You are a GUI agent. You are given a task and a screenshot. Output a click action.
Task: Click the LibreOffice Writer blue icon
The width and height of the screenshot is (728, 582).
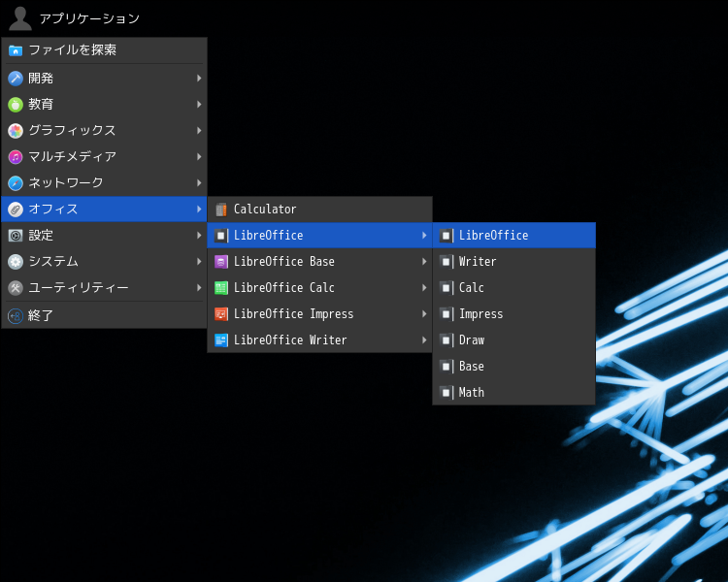tap(221, 340)
